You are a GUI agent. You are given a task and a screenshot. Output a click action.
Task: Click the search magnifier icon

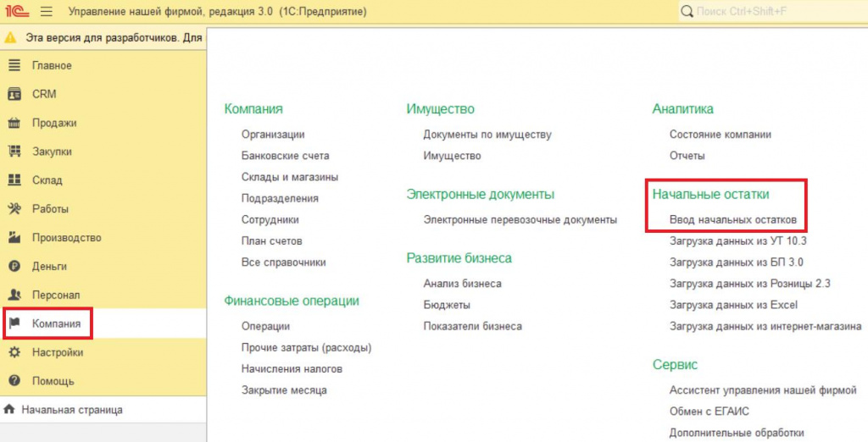(x=687, y=11)
